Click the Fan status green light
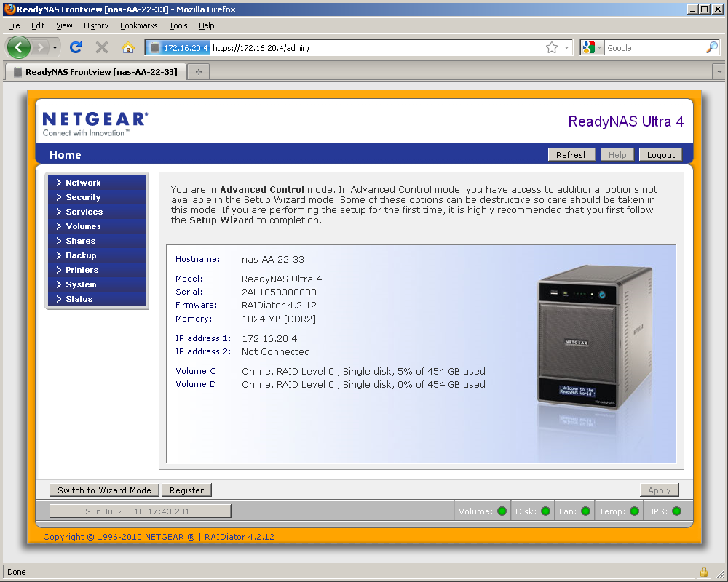The height and width of the screenshot is (582, 728). [585, 511]
